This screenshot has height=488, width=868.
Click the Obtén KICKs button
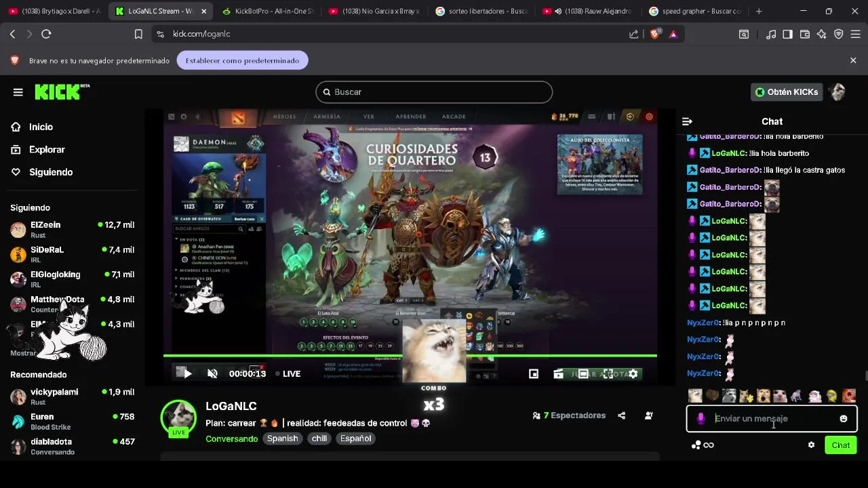tap(786, 92)
